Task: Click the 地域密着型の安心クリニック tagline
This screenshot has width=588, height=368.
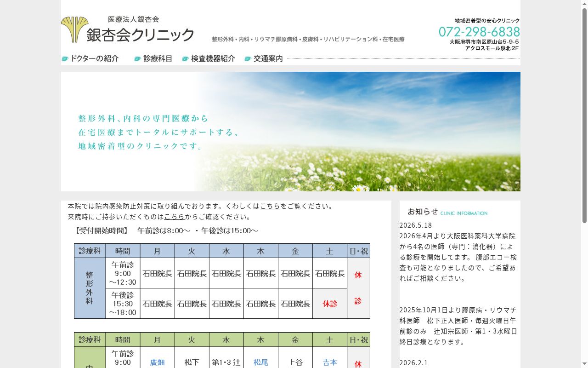Action: tap(487, 21)
